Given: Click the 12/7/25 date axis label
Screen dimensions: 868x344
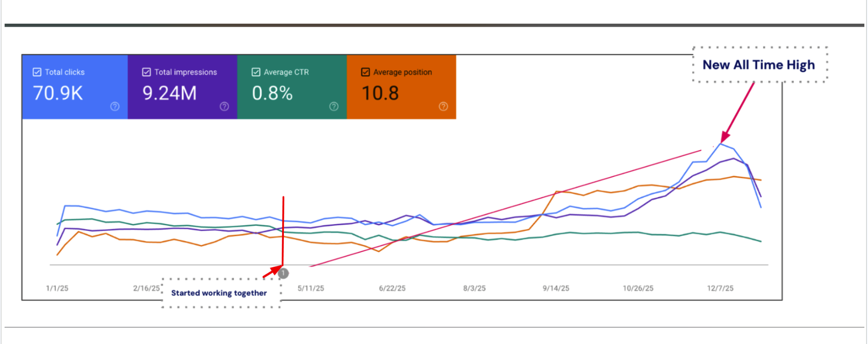Looking at the screenshot, I should click(x=720, y=288).
